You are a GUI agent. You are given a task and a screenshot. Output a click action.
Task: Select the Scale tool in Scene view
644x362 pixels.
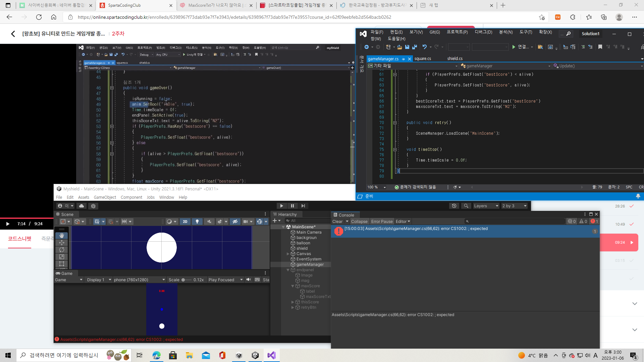[x=62, y=257]
